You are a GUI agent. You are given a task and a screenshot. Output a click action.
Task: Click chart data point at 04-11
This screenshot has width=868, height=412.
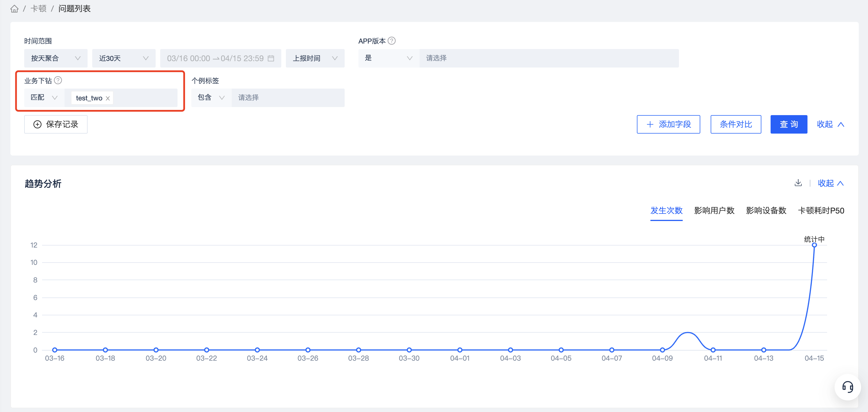pyautogui.click(x=713, y=350)
